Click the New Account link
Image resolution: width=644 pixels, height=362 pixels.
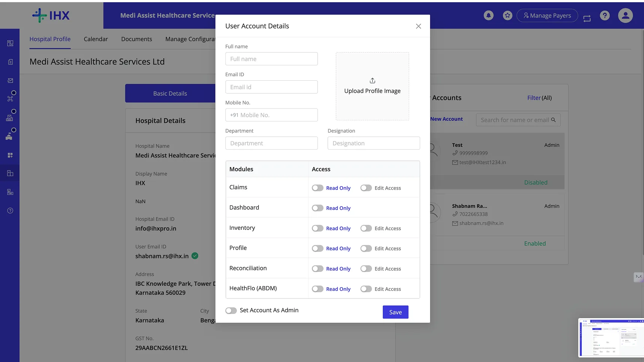click(446, 119)
